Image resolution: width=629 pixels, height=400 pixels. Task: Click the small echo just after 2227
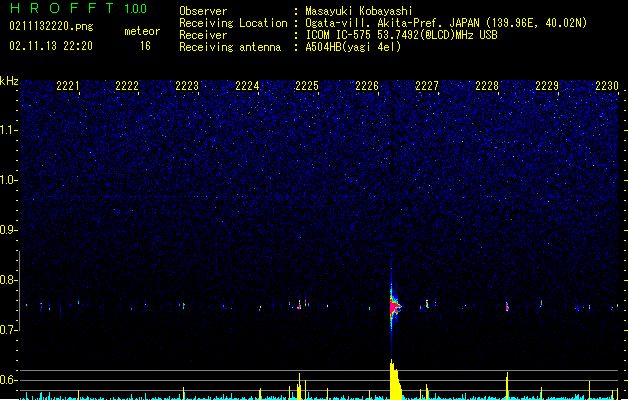point(427,304)
